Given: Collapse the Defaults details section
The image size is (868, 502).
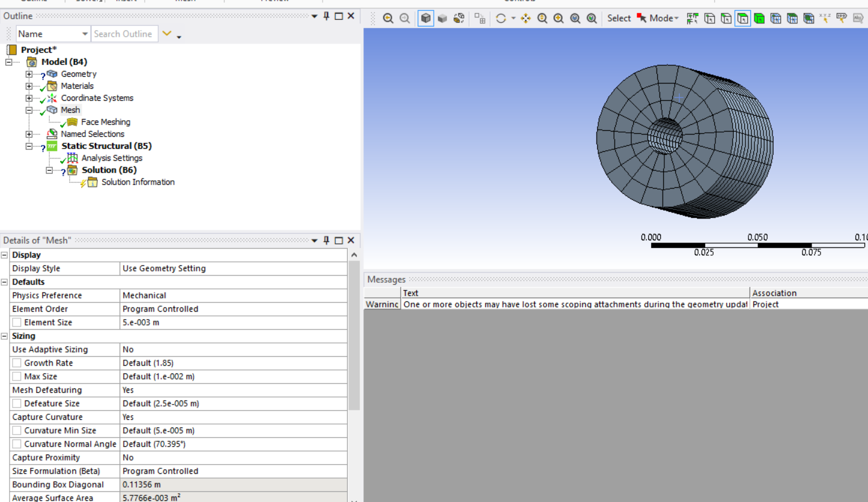Looking at the screenshot, I should [x=5, y=282].
